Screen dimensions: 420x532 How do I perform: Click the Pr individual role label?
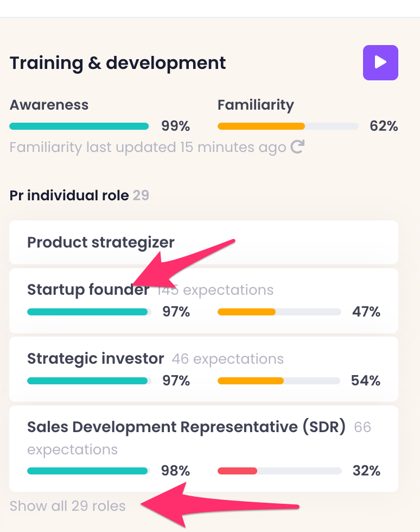tap(69, 195)
